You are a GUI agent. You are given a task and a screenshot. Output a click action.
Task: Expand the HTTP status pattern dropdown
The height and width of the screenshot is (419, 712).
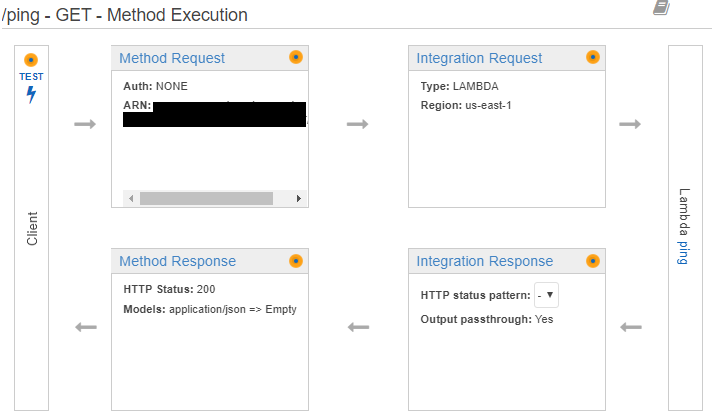[547, 295]
